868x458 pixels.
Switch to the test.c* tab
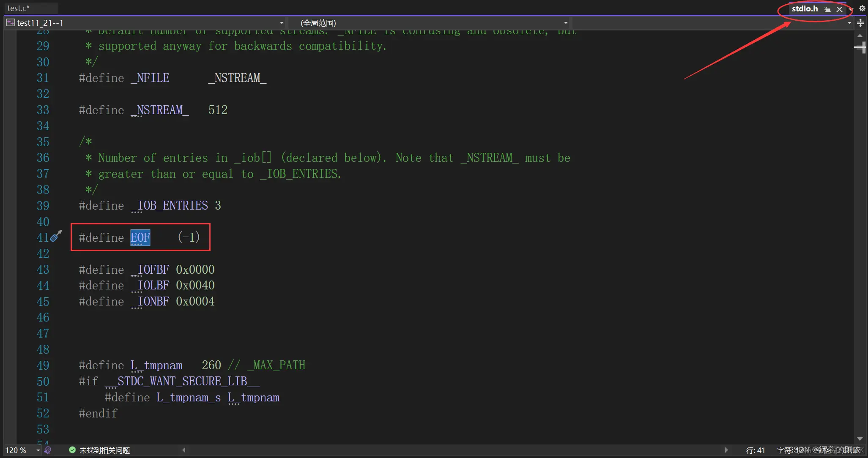pyautogui.click(x=19, y=8)
